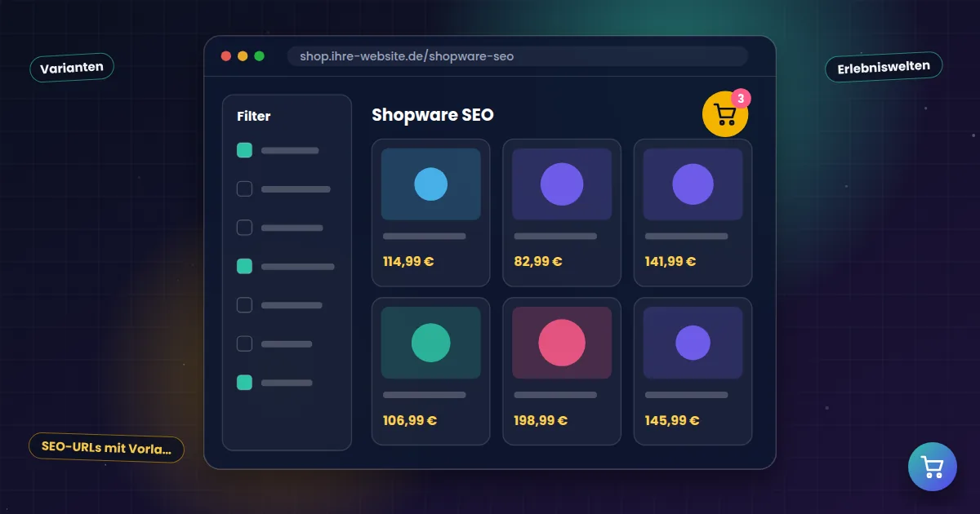Screen dimensions: 980x514
Task: Select the Varianten tag
Action: coord(72,67)
